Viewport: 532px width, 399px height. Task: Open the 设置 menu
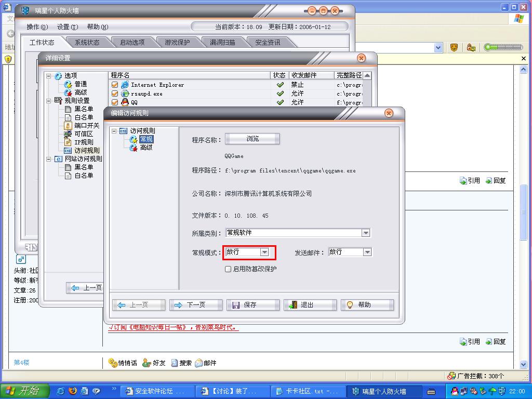67,27
